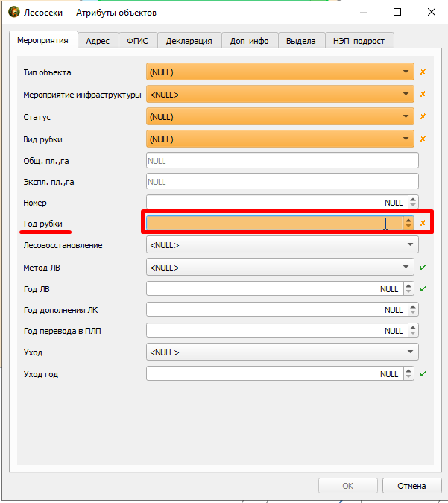Image resolution: width=448 pixels, height=503 pixels.
Task: Go to the Доп_инфо tab
Action: pyautogui.click(x=250, y=41)
